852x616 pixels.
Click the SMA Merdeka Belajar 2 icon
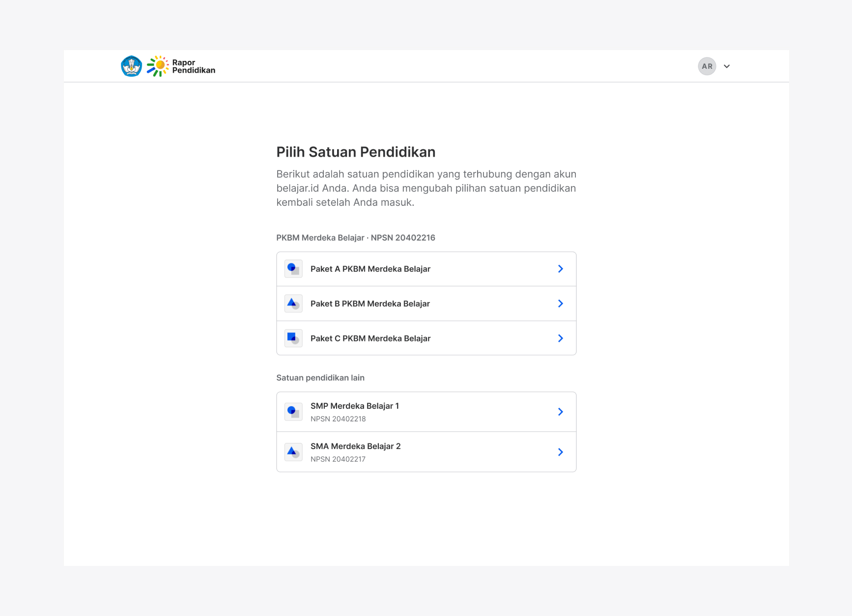293,452
